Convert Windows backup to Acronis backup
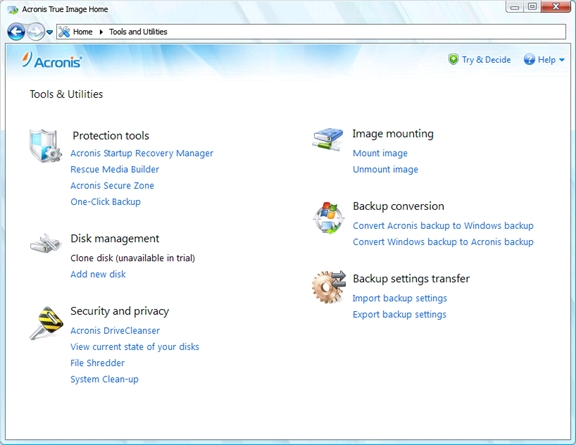The height and width of the screenshot is (445, 576). point(443,242)
